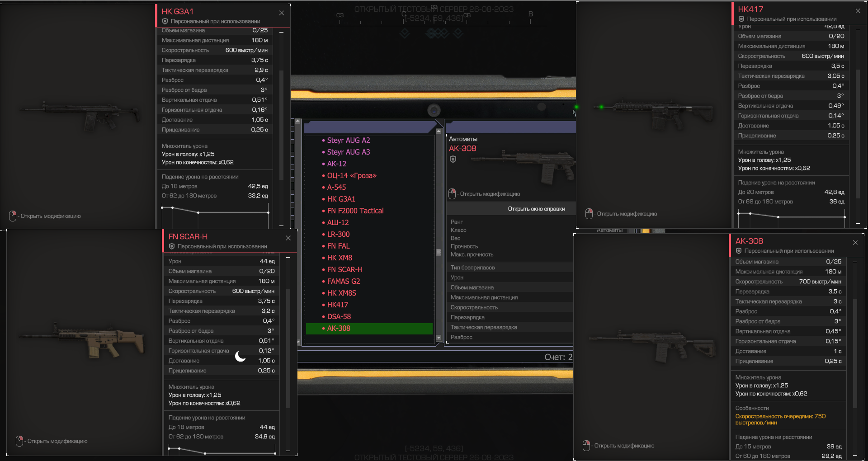Click 'Скорострельность очередями: 750' feature text
This screenshot has width=868, height=461.
pos(780,419)
